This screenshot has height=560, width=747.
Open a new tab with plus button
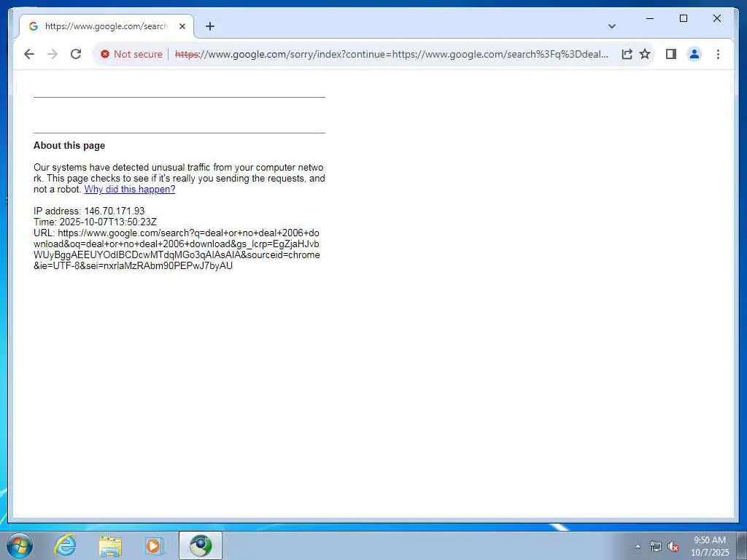coord(210,26)
